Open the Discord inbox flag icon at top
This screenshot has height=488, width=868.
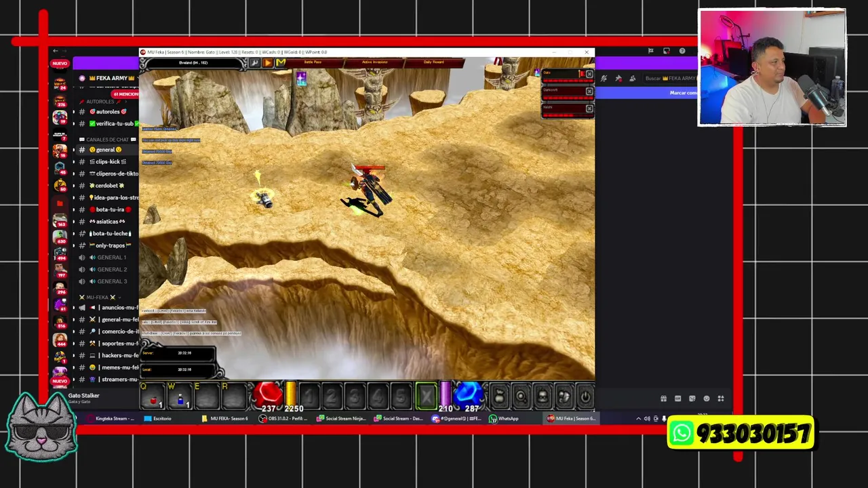pyautogui.click(x=651, y=51)
